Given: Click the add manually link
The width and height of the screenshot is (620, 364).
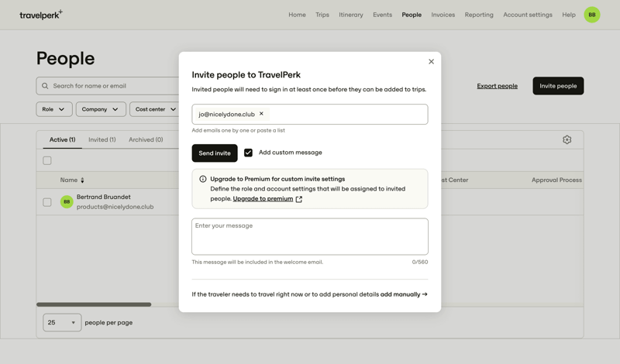Looking at the screenshot, I should pyautogui.click(x=404, y=294).
